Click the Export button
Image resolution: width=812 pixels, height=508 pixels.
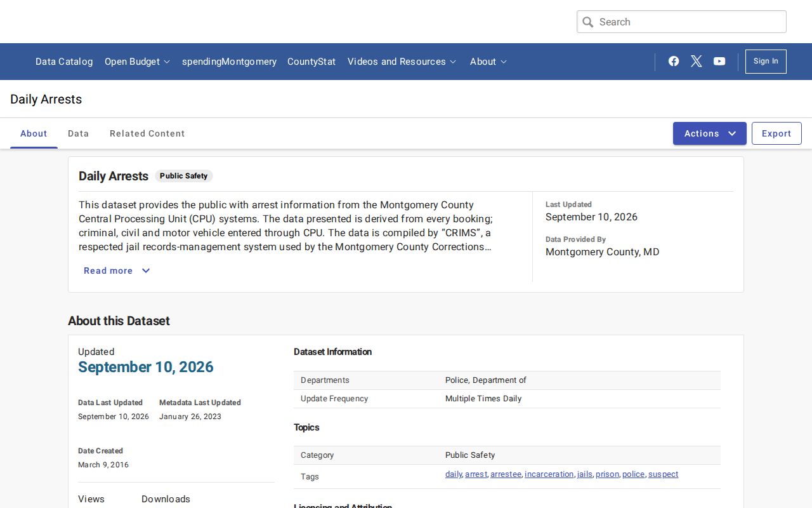[x=776, y=133]
